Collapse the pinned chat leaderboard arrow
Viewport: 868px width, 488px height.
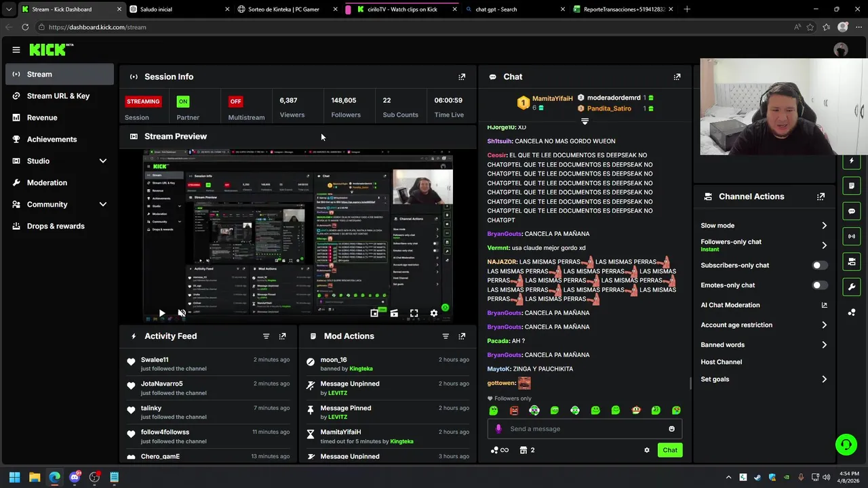(x=585, y=121)
